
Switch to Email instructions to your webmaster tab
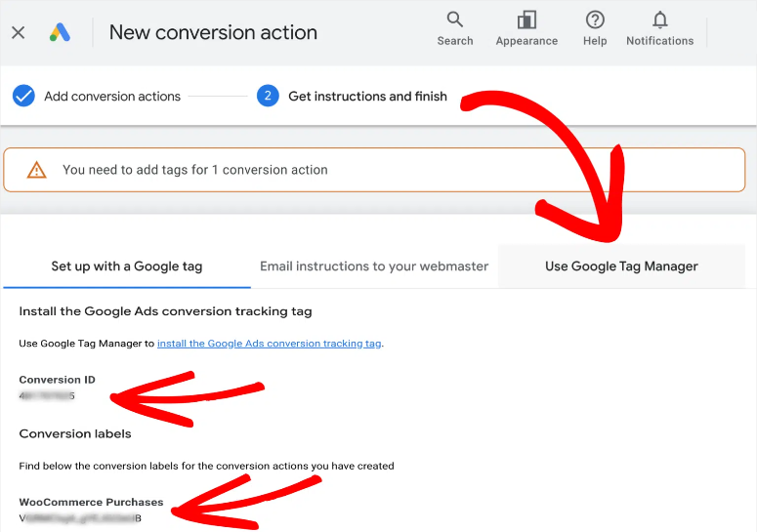click(x=374, y=266)
